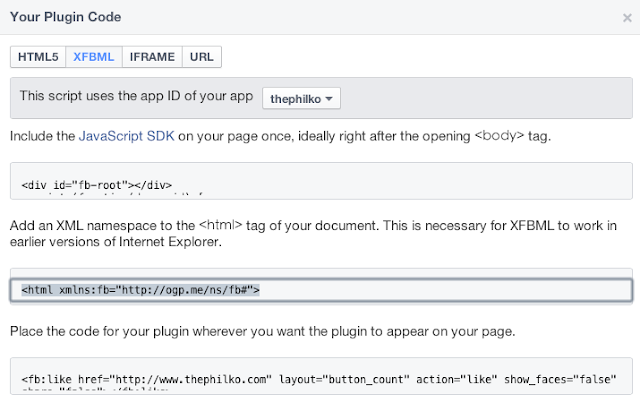The width and height of the screenshot is (640, 411).
Task: Select the html xmlns namespace code field
Action: (321, 290)
